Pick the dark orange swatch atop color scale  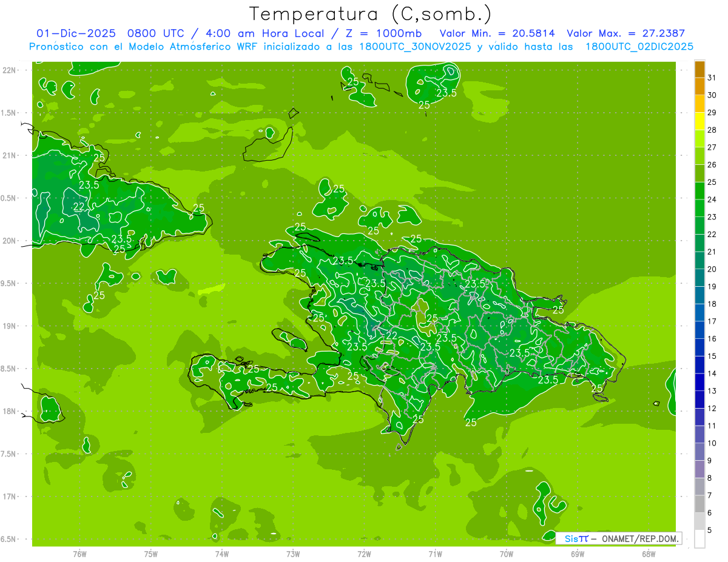click(x=699, y=69)
